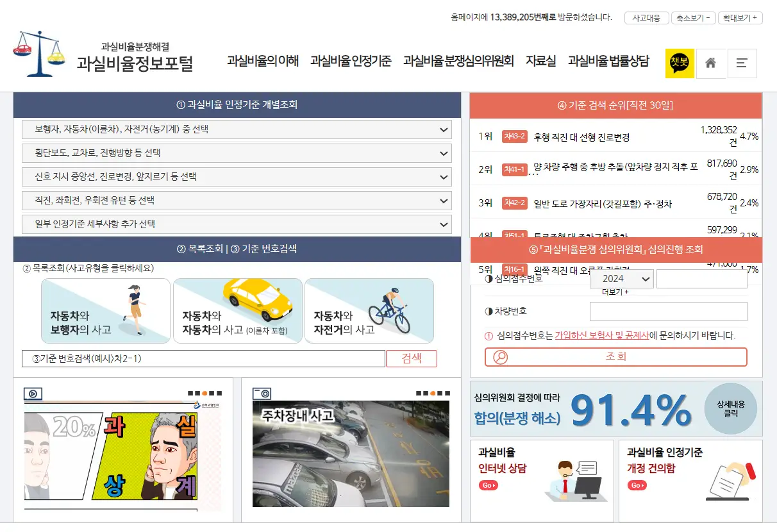Click the 차43-2 code badge
The height and width of the screenshot is (532, 777).
[514, 137]
